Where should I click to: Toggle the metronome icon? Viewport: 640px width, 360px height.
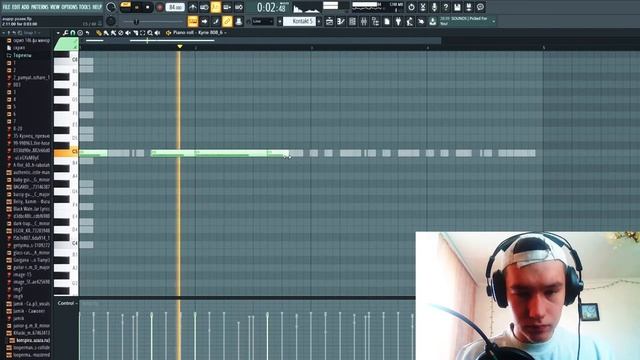193,7
